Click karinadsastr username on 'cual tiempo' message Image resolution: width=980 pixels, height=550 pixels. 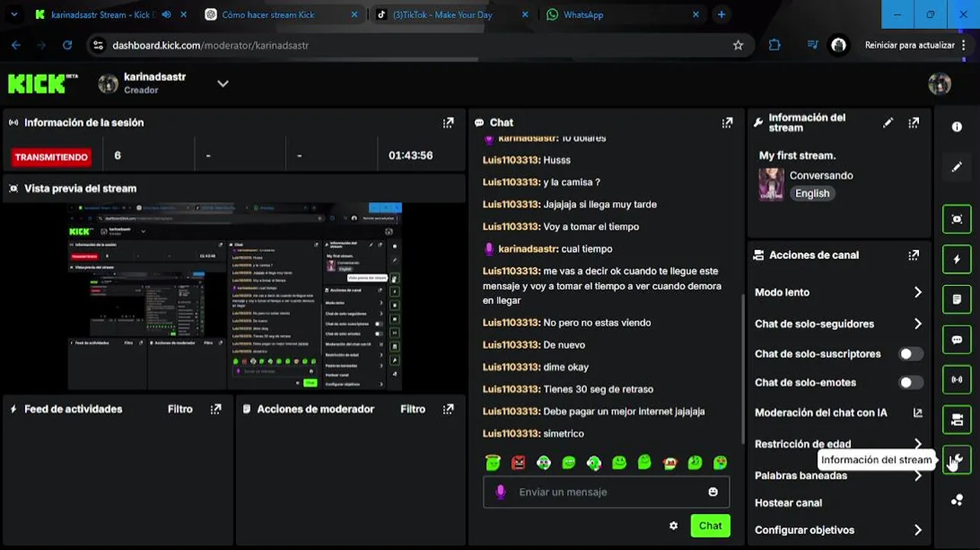tap(529, 248)
